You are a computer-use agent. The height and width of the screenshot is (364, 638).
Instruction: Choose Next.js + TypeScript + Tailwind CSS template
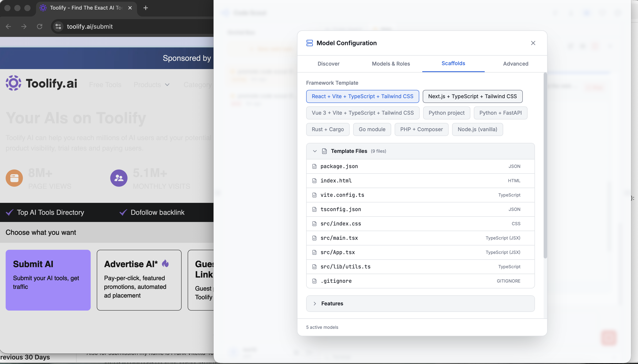pos(472,96)
